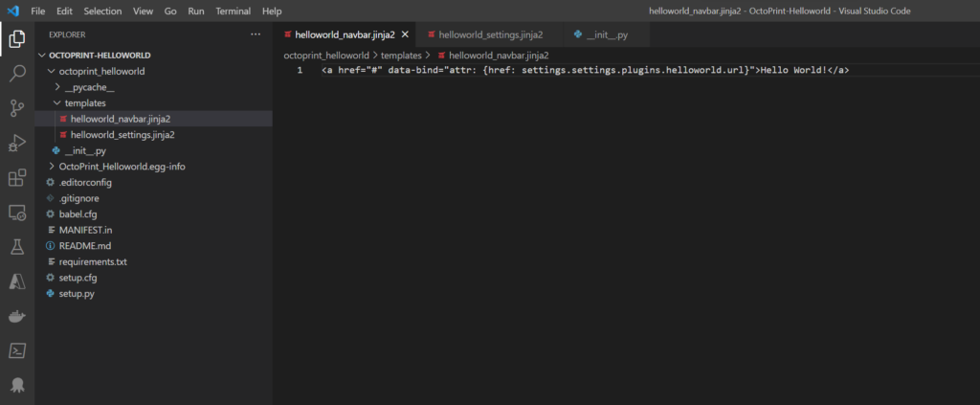Screen dimensions: 980x405
Task: Open the Selection menu
Action: coord(103,11)
